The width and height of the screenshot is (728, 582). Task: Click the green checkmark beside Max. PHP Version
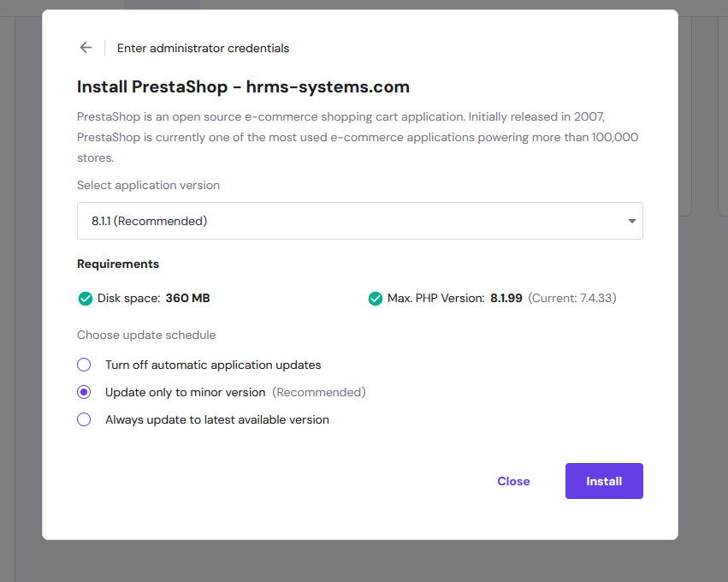375,299
